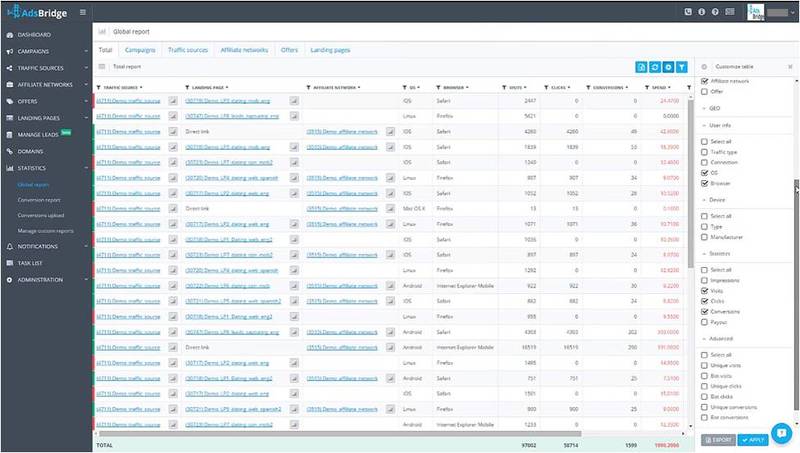
Task: Click the filter funnel icon
Action: [x=681, y=67]
